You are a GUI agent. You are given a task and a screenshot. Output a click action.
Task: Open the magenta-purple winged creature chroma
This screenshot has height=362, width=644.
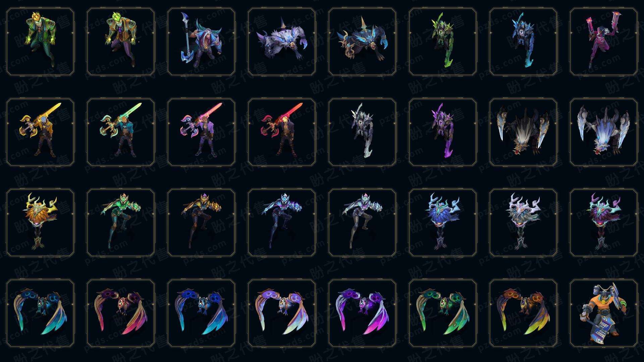362,313
